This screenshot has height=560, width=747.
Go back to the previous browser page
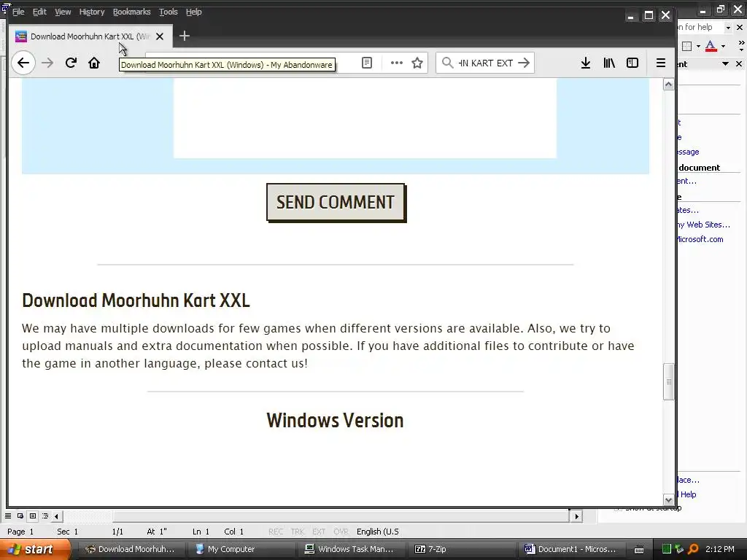click(x=23, y=63)
